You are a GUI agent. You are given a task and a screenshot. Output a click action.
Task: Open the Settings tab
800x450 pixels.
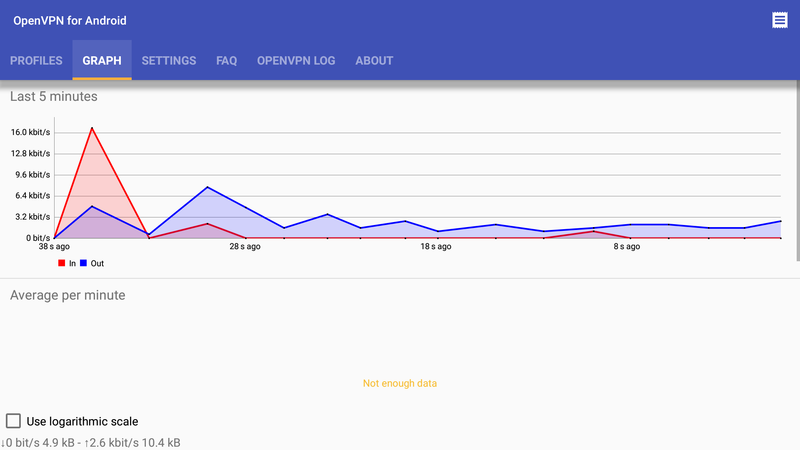169,61
